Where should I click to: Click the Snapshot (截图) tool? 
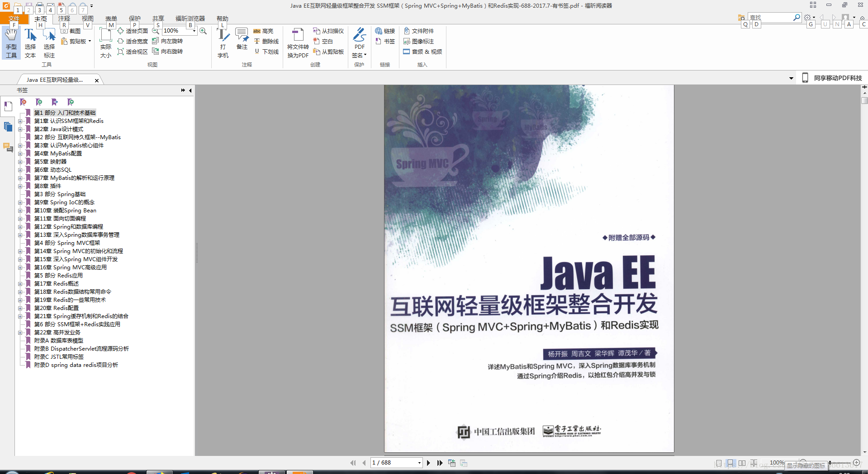point(71,31)
